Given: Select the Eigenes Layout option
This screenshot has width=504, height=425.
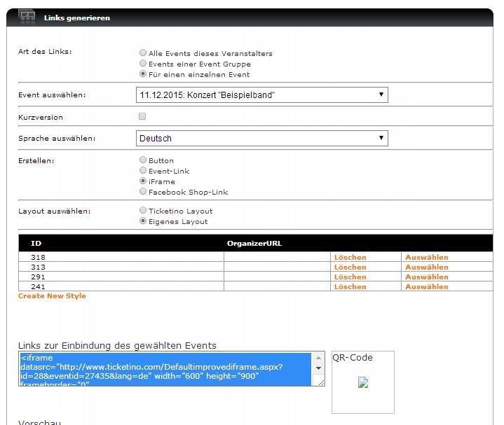Looking at the screenshot, I should 143,221.
